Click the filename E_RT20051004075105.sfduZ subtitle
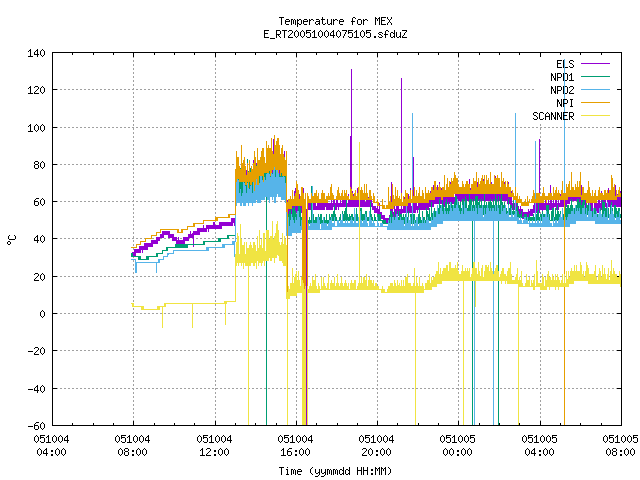Screen dimensions: 640x480 (335, 34)
